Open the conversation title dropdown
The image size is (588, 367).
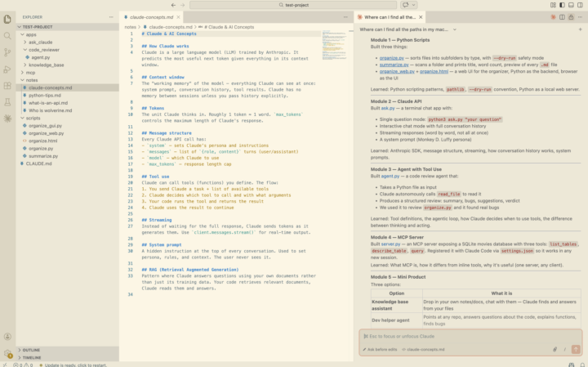(x=455, y=29)
